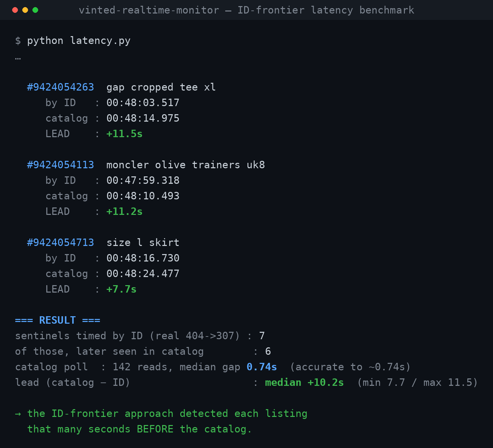The height and width of the screenshot is (448, 493).
Task: Click the size l skirt title
Action: click(143, 243)
